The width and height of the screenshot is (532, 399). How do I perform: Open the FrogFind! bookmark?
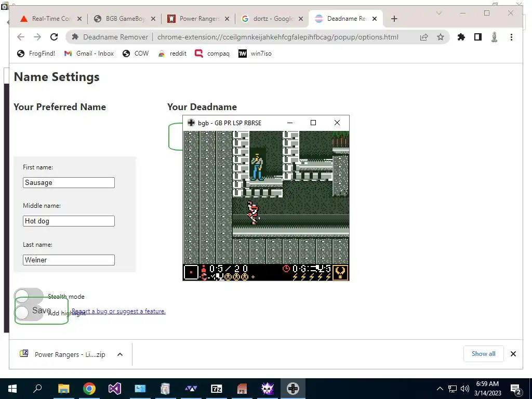[36, 54]
